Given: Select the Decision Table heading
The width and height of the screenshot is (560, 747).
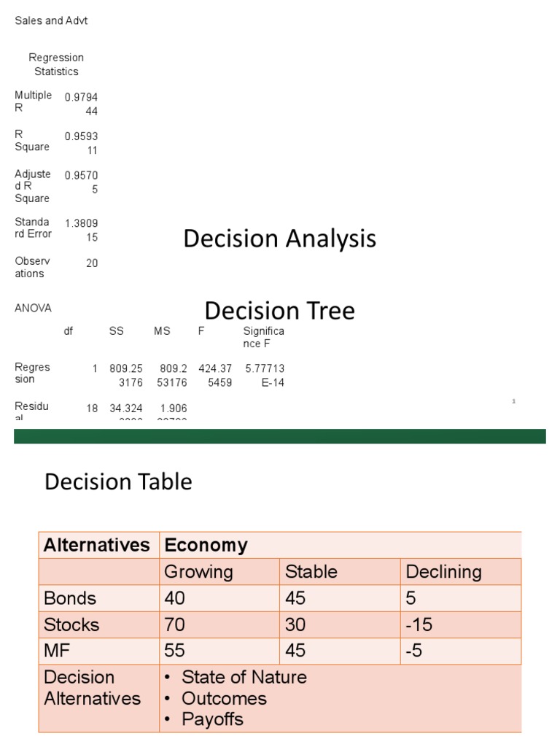Looking at the screenshot, I should point(118,481).
